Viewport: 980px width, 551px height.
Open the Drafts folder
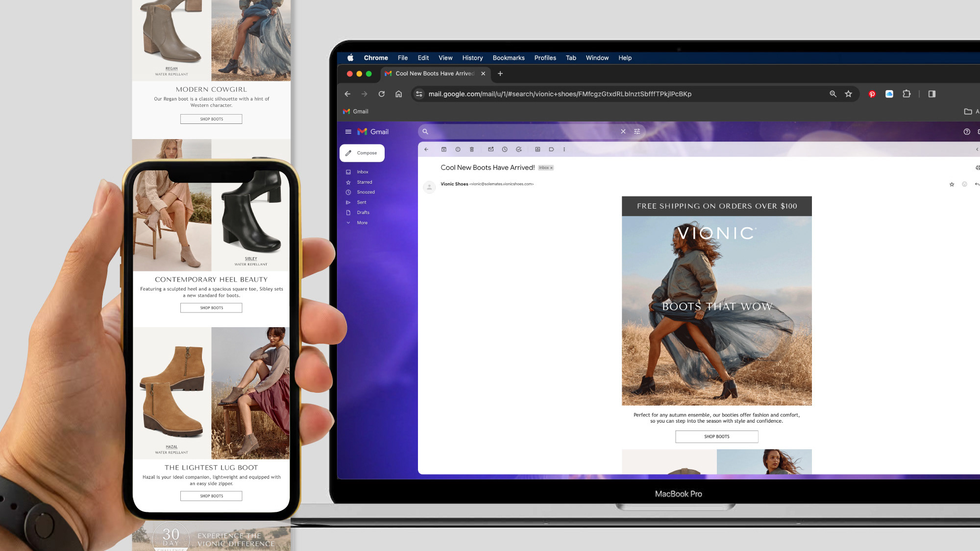click(363, 213)
